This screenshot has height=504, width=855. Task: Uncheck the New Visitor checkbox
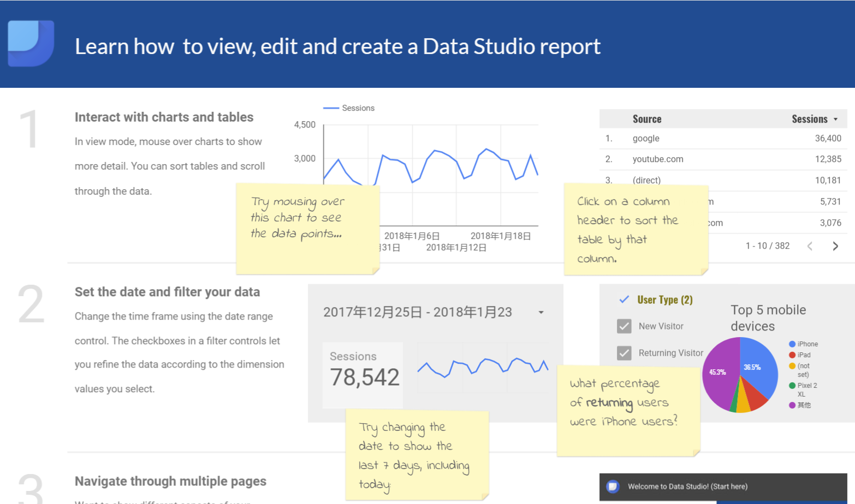624,326
